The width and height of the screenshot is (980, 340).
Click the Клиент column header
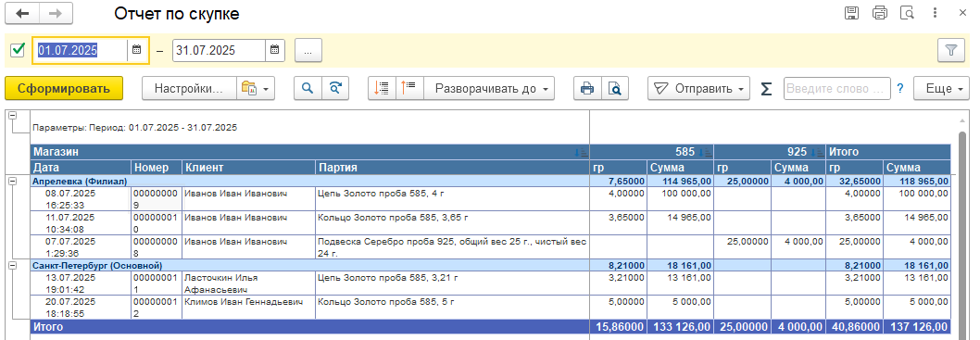[x=249, y=168]
